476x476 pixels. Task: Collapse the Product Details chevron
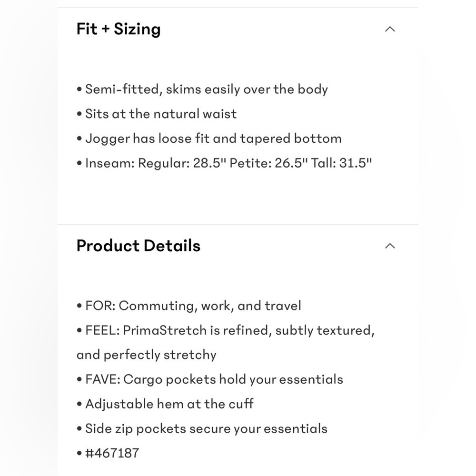(x=390, y=246)
